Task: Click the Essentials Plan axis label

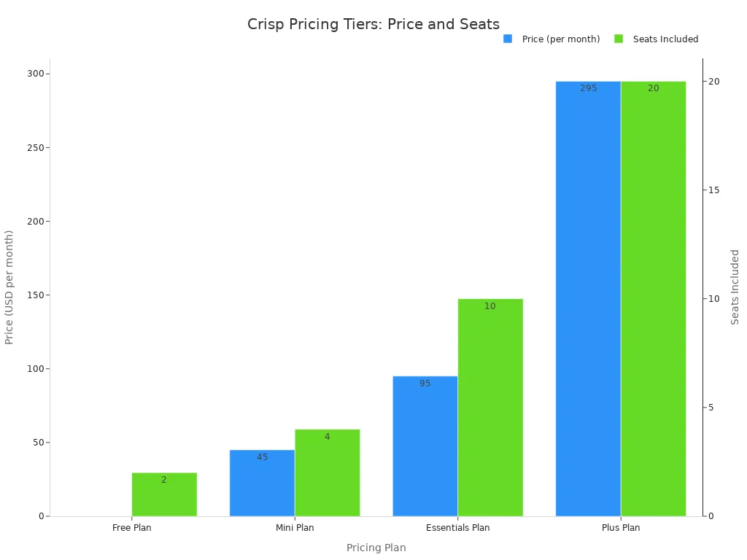Action: click(x=457, y=528)
